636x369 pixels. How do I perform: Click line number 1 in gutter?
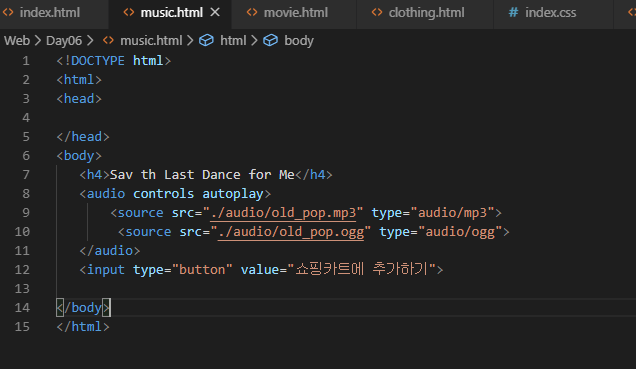26,61
